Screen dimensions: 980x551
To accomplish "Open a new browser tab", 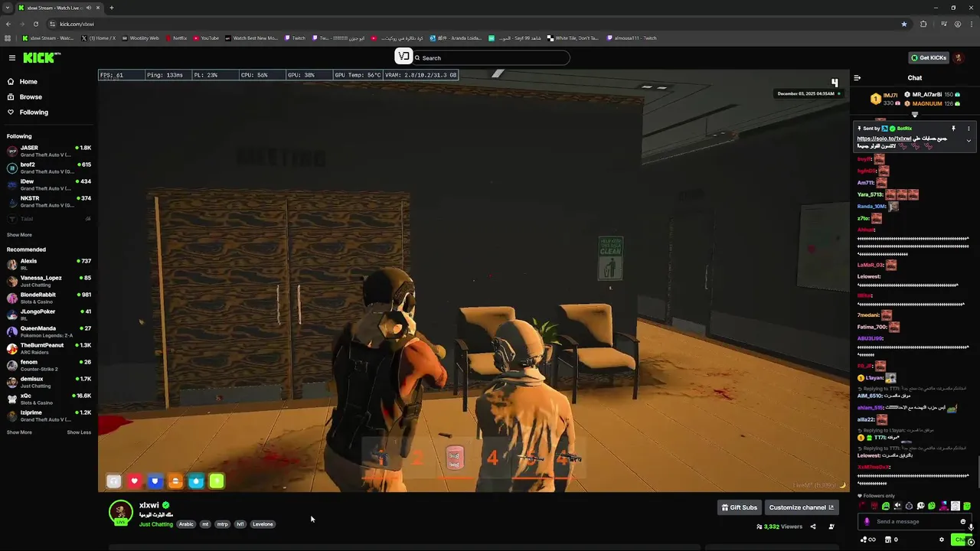I will click(x=111, y=8).
